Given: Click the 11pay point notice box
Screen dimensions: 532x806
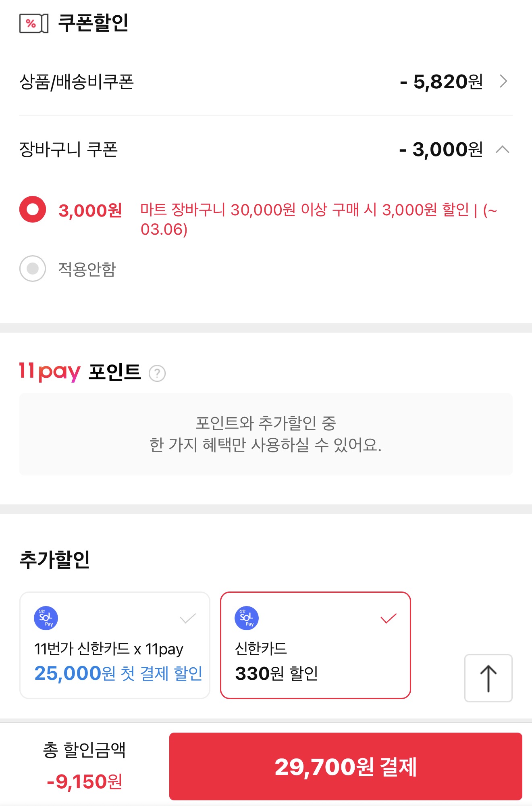Looking at the screenshot, I should [266, 434].
